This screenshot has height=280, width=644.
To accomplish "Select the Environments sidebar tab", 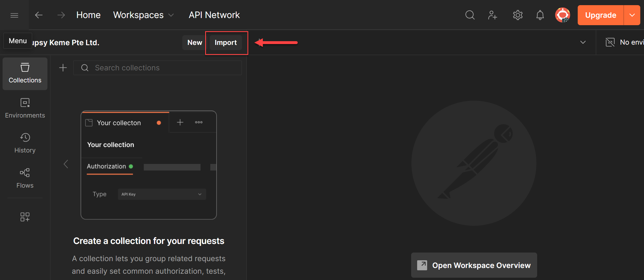I will click(x=25, y=109).
